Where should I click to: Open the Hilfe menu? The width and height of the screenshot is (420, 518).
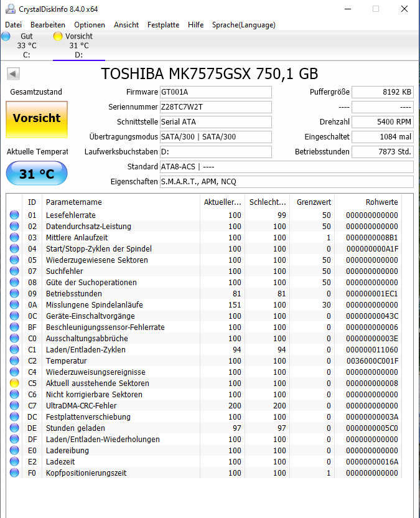(196, 25)
